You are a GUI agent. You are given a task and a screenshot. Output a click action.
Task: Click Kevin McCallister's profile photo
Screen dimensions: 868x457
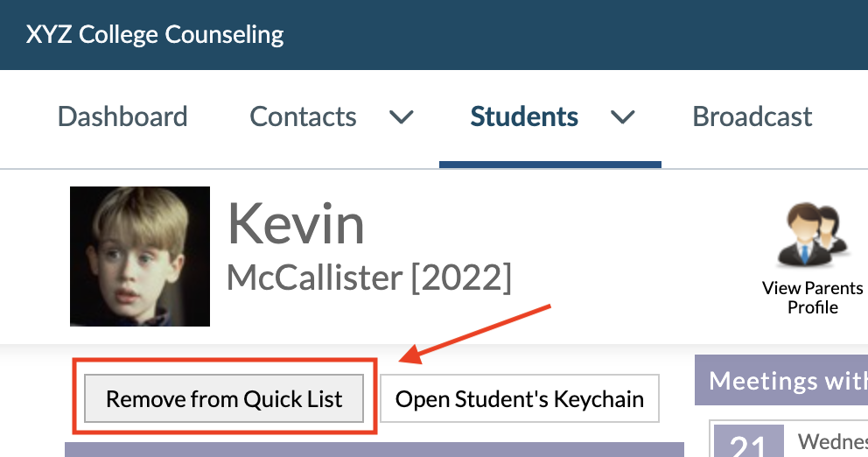tap(140, 257)
